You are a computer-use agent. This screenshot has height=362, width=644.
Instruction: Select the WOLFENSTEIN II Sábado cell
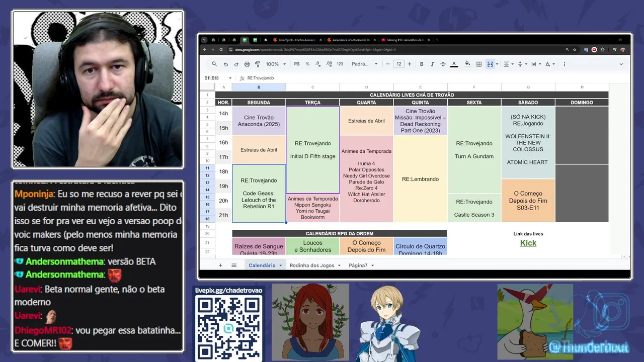click(x=528, y=143)
